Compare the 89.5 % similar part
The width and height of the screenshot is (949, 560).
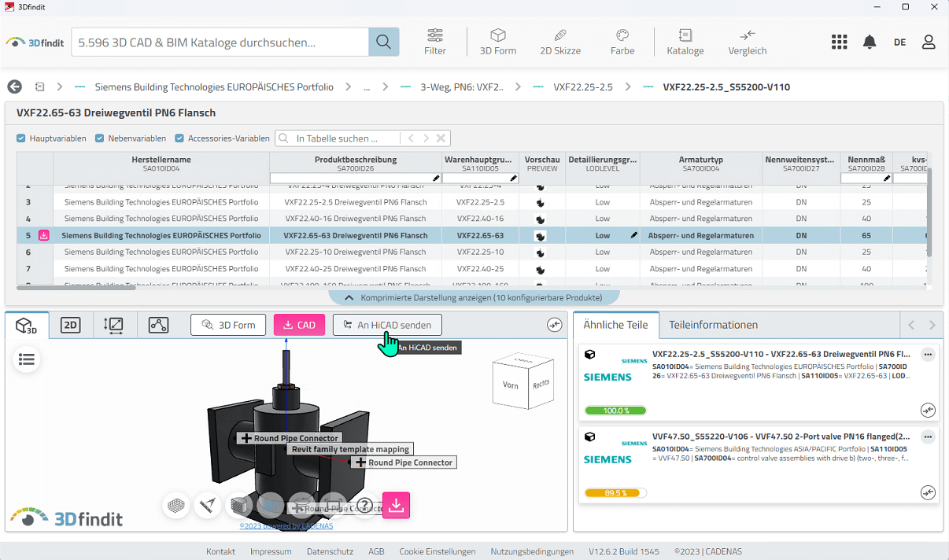tap(929, 492)
